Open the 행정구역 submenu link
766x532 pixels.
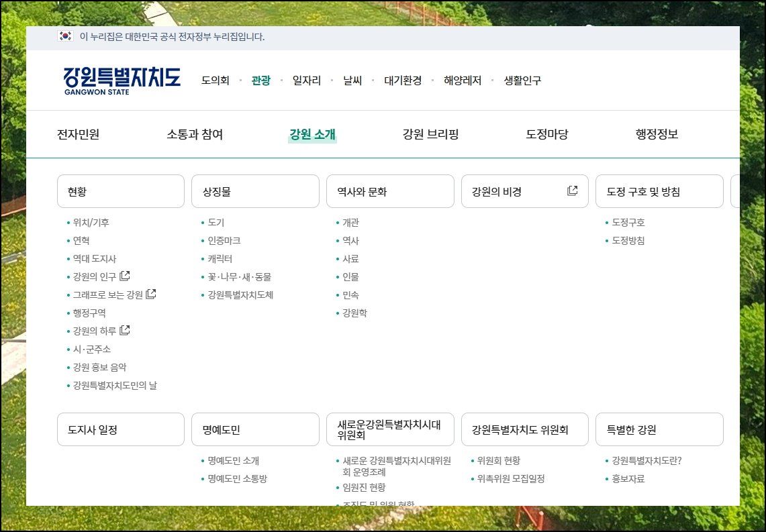pyautogui.click(x=89, y=313)
